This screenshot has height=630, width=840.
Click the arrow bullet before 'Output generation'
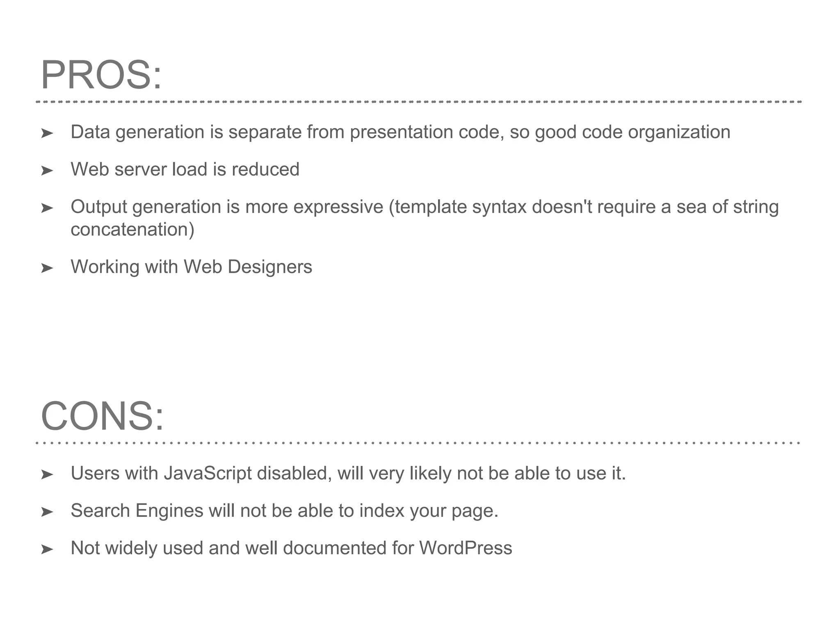[x=47, y=208]
